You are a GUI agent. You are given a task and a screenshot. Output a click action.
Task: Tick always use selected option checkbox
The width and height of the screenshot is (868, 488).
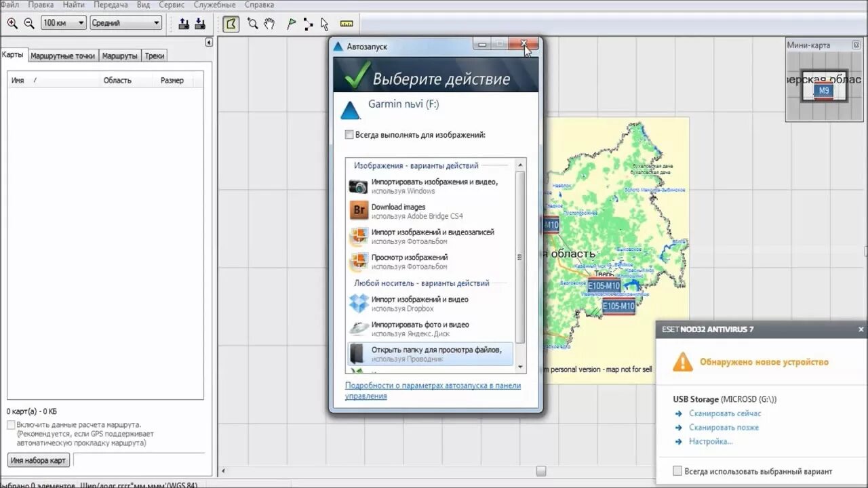[677, 471]
